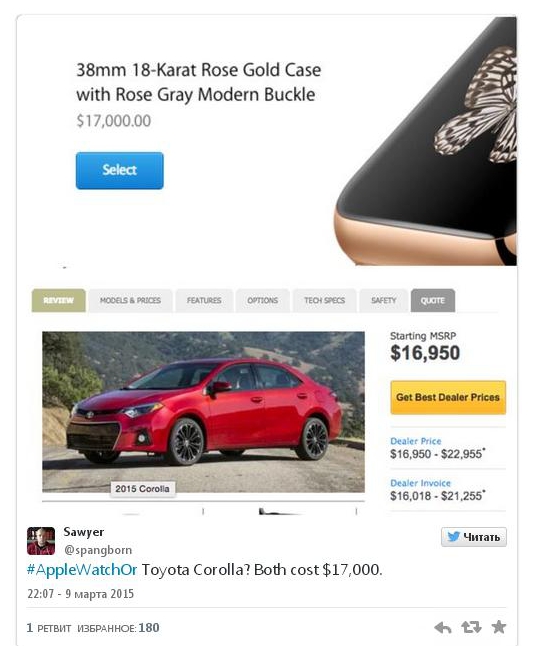Open the Review tab
Viewport: 544px width, 646px height.
click(x=59, y=300)
